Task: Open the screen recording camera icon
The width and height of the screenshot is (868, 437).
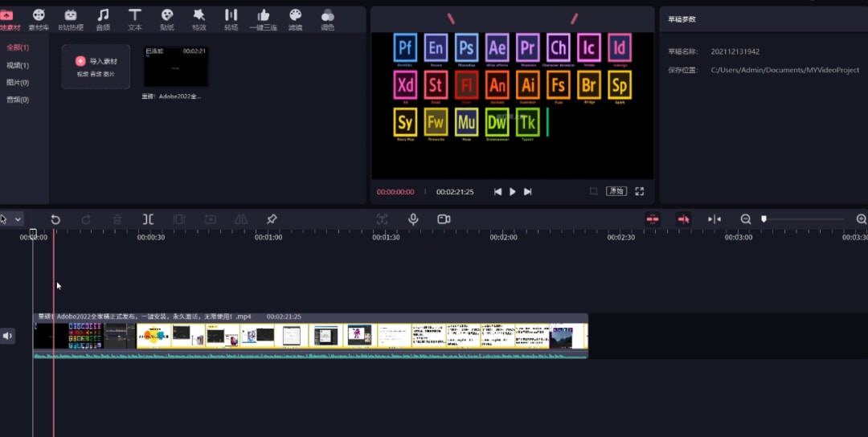Action: pos(444,219)
